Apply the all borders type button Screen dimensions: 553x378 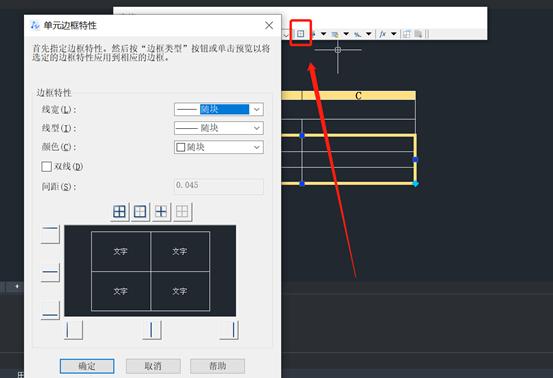click(120, 212)
